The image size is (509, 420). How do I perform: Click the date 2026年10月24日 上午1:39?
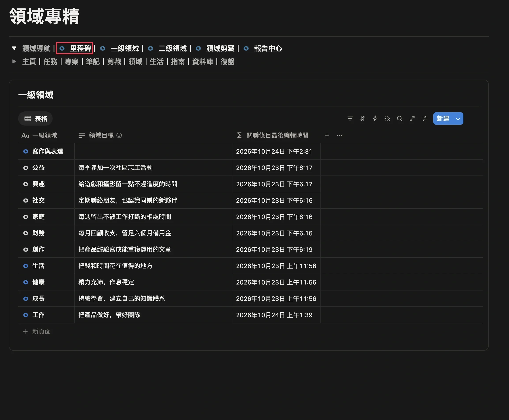pos(274,315)
